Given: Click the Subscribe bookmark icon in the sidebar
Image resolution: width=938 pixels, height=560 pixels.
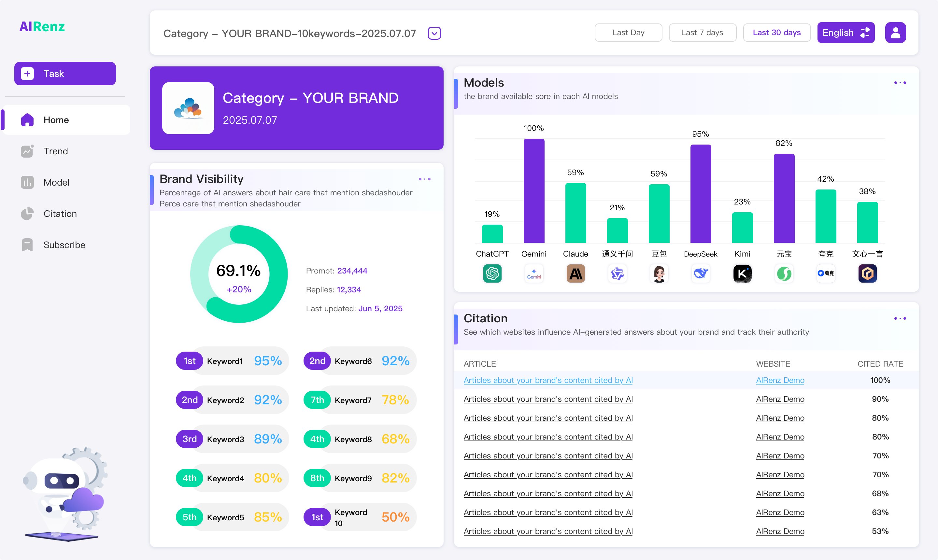Looking at the screenshot, I should (27, 245).
